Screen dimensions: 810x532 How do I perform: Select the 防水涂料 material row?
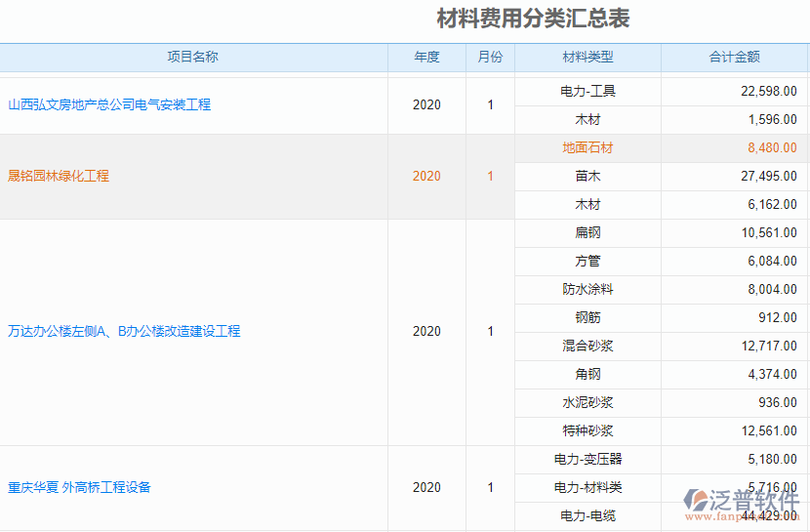(x=587, y=289)
